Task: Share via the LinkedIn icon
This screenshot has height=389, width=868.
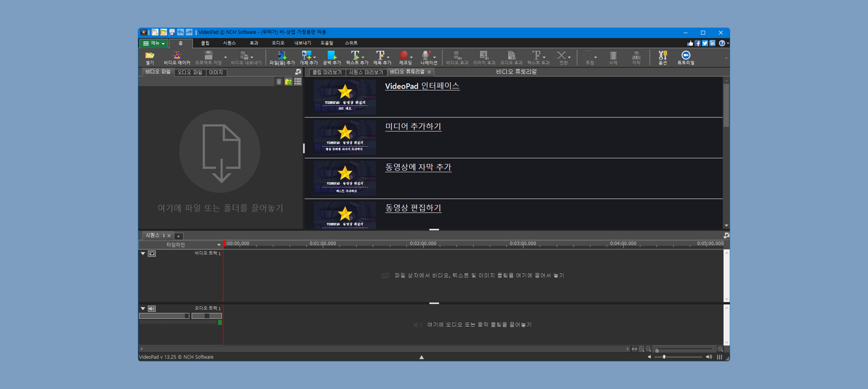Action: point(712,43)
